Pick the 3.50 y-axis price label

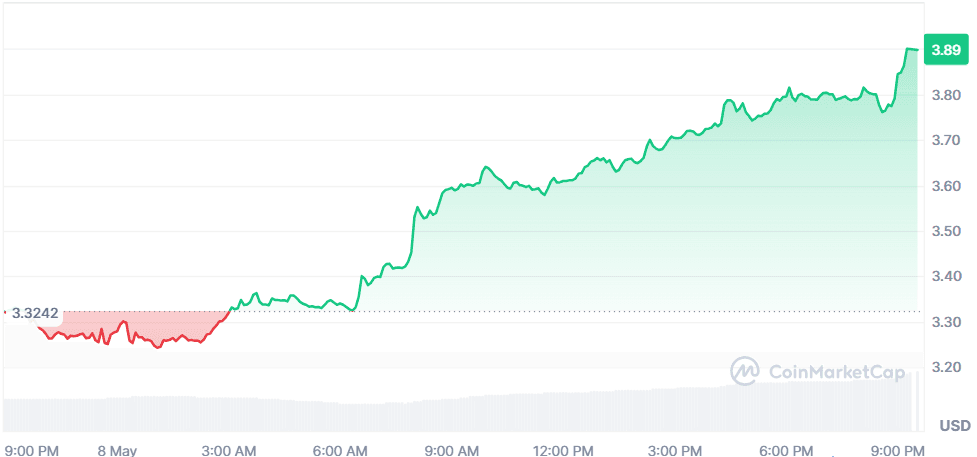point(945,231)
